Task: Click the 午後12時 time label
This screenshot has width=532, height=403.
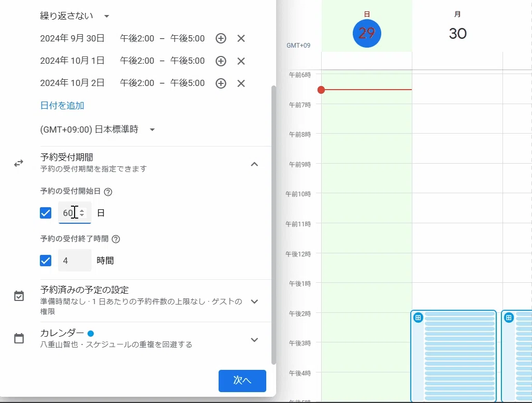Action: pyautogui.click(x=298, y=254)
